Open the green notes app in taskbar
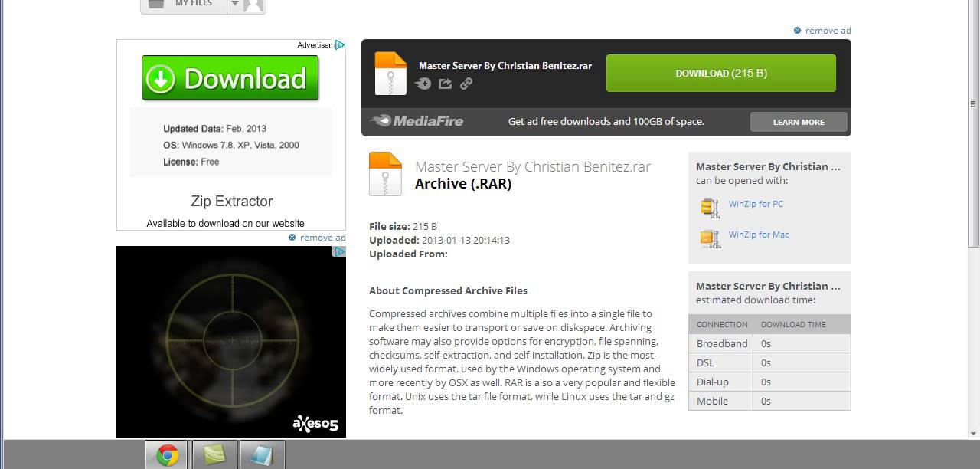980x469 pixels. (214, 455)
